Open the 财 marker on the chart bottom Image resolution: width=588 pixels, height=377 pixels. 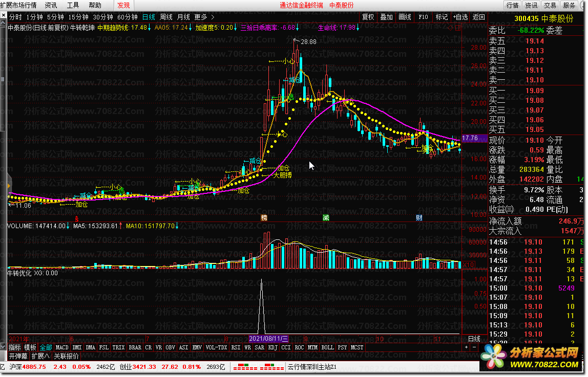coord(419,217)
